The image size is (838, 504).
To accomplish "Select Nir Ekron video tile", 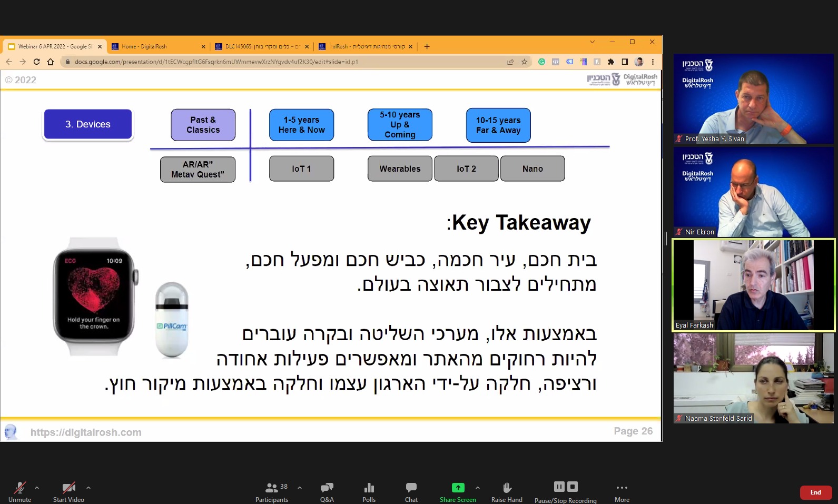I will pos(754,192).
